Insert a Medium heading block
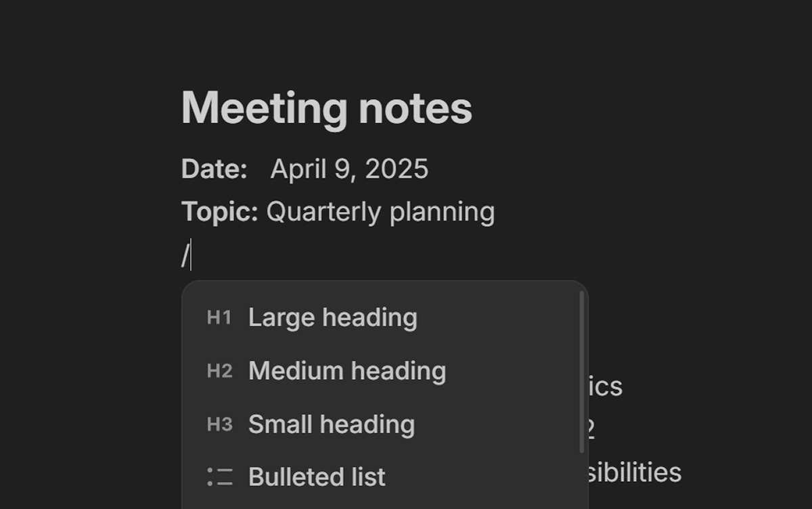Screen dimensions: 812x509 pyautogui.click(x=347, y=370)
